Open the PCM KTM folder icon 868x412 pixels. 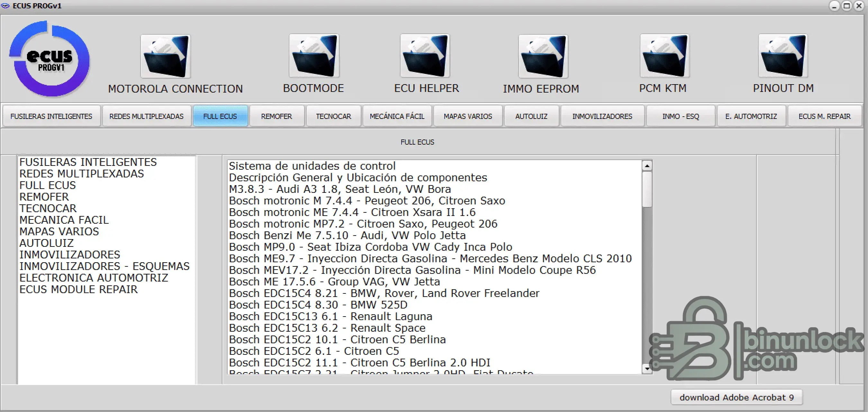point(665,56)
